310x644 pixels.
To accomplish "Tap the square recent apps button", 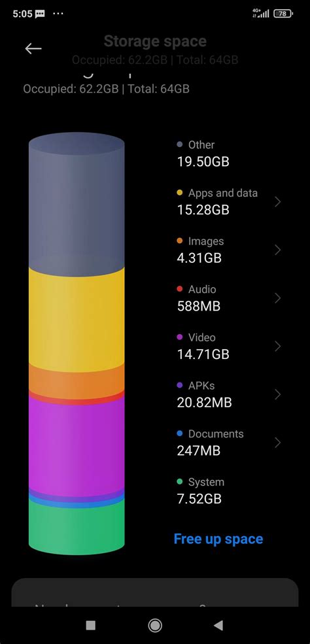I will tap(91, 625).
